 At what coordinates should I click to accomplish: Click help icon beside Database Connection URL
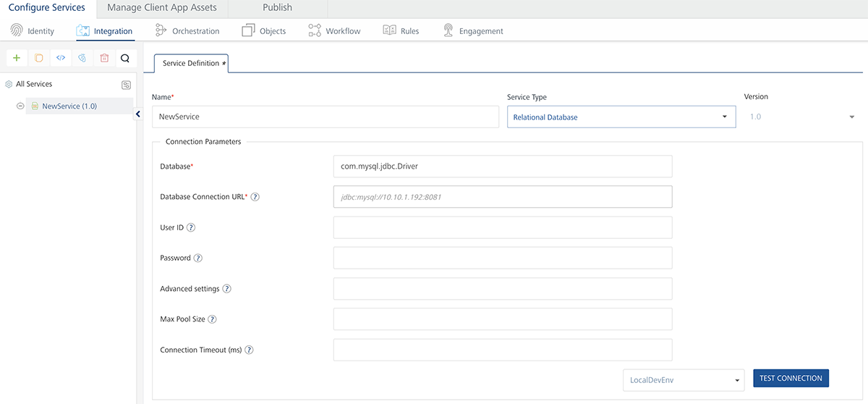point(255,197)
